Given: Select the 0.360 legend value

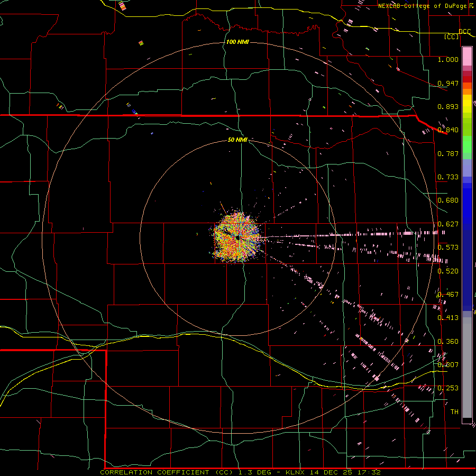Looking at the screenshot, I should [448, 342].
